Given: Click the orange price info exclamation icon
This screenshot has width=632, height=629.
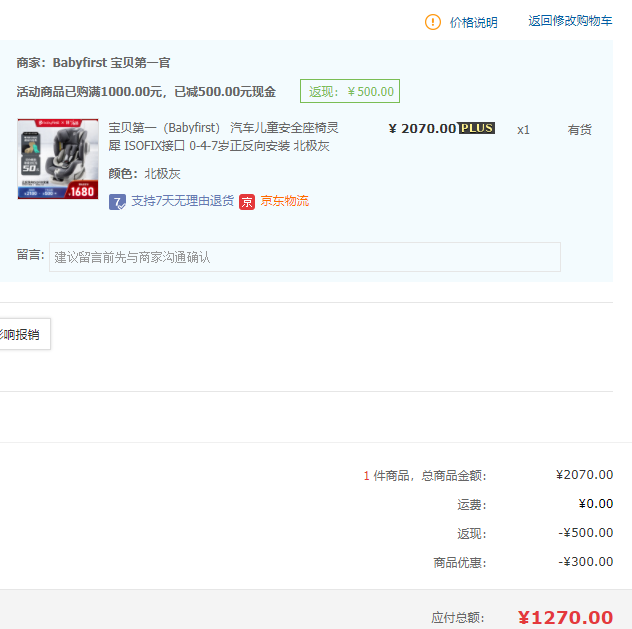Looking at the screenshot, I should pos(433,22).
